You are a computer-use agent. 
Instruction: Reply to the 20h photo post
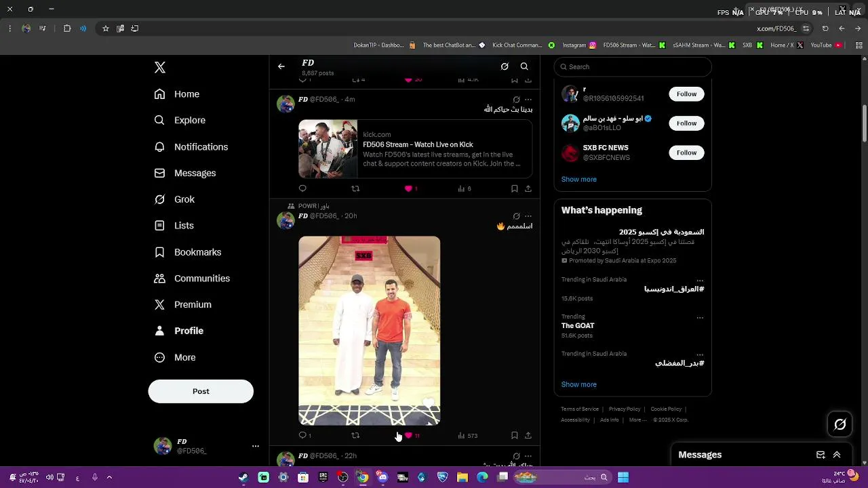(302, 435)
